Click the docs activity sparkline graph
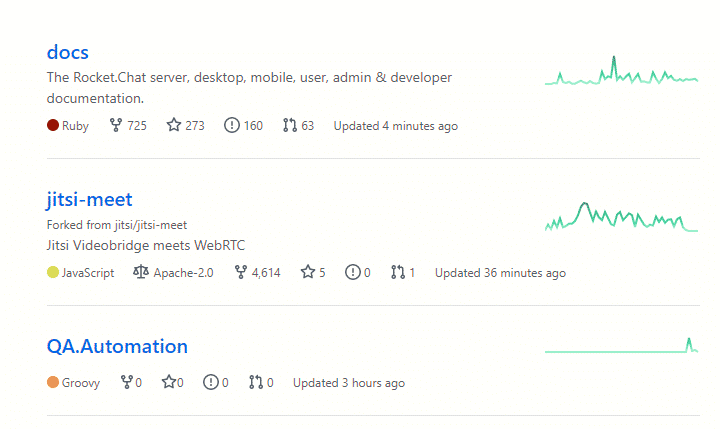This screenshot has height=429, width=720. [621, 70]
